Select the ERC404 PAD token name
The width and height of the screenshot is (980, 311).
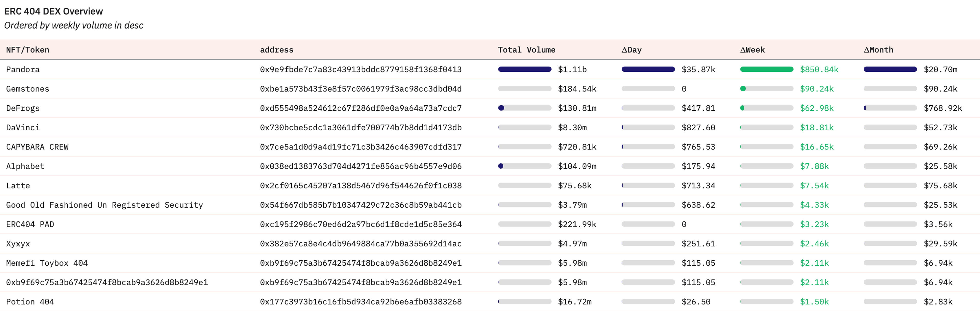(x=30, y=224)
